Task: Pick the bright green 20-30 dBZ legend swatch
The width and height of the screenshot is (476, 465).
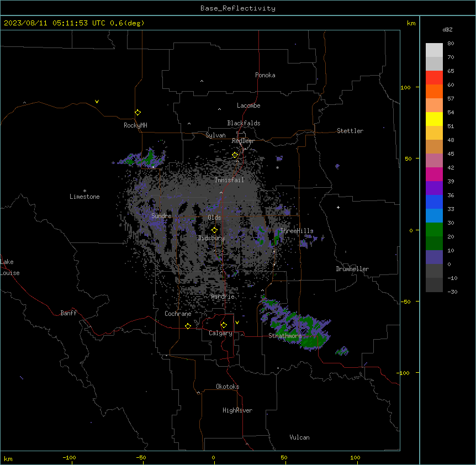Action: [x=434, y=230]
